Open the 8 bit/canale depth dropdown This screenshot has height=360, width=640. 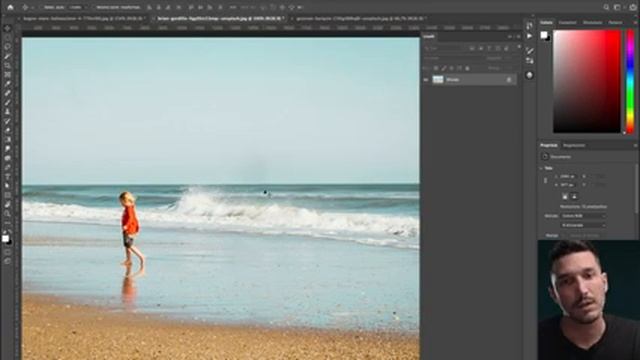click(x=583, y=225)
